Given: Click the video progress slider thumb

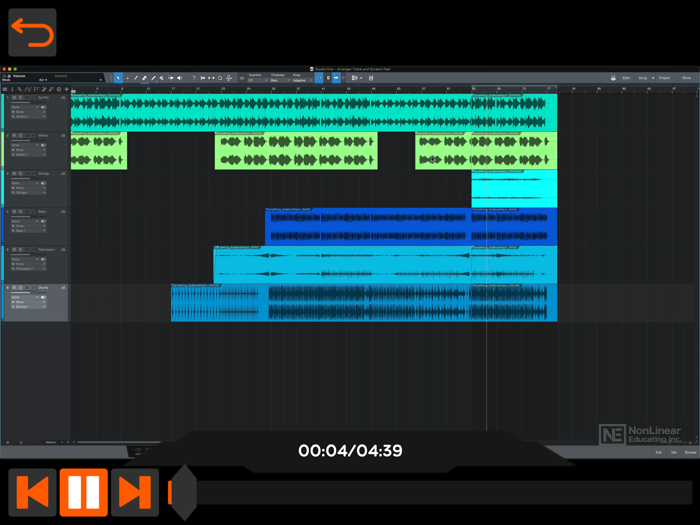Looking at the screenshot, I should pyautogui.click(x=183, y=492).
